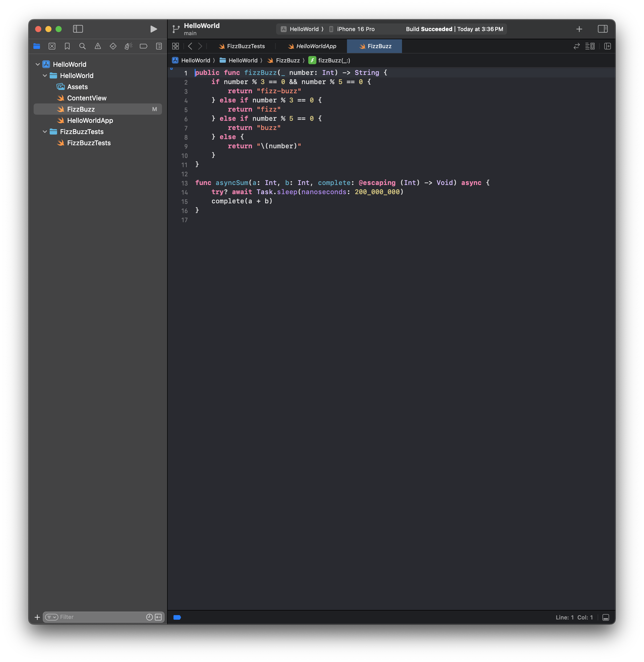The width and height of the screenshot is (644, 662).
Task: Switch to the FizzBuzzTests editor tab
Action: tap(245, 46)
